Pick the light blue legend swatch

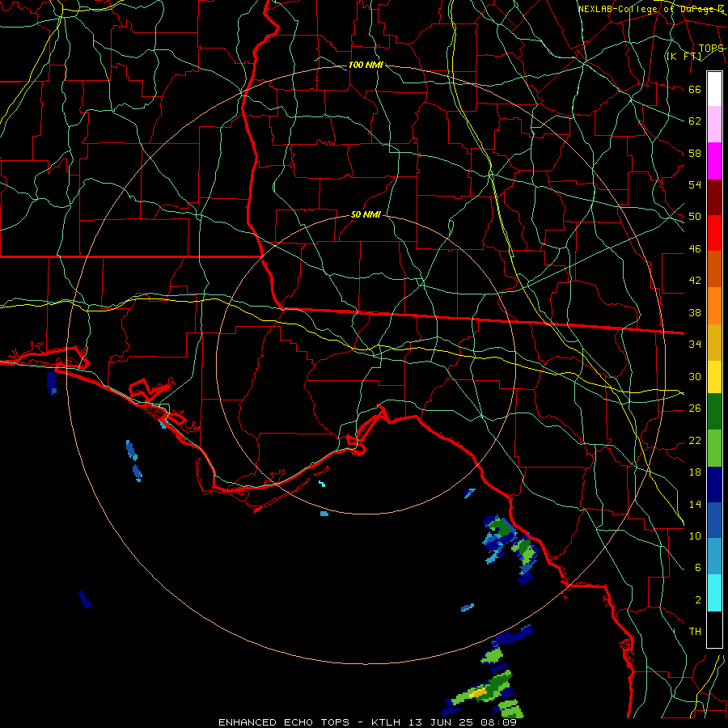[714, 557]
